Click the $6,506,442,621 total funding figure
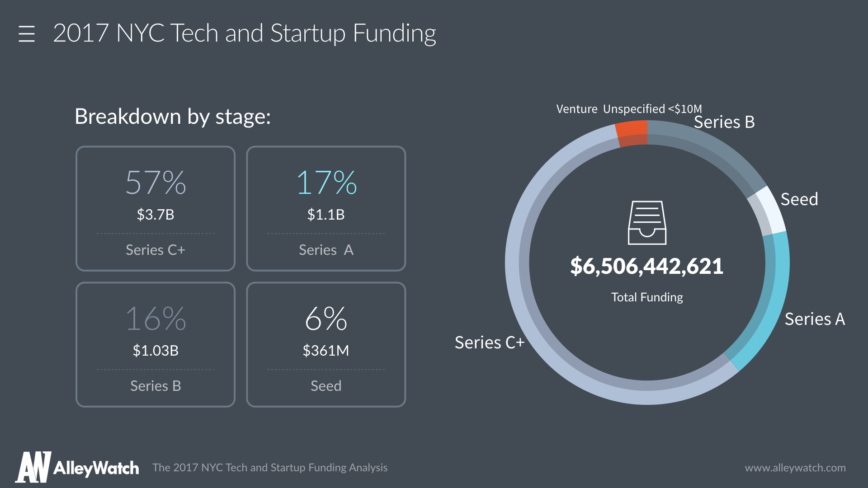Screen dimensions: 868x488 647,266
